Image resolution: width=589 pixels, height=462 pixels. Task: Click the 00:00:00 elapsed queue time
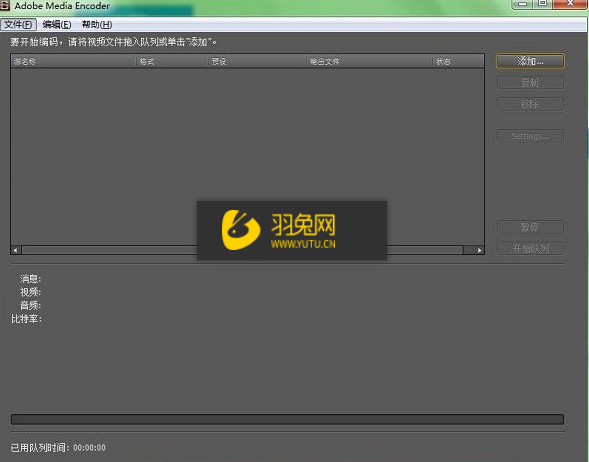coord(89,448)
